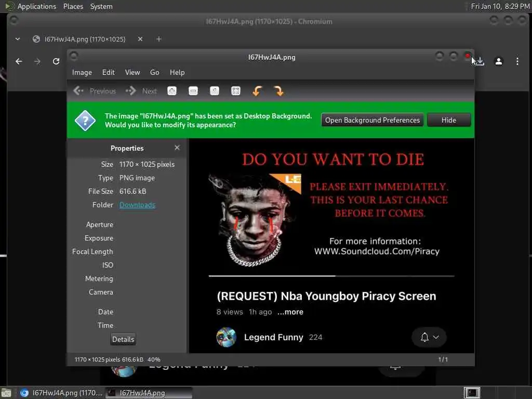Click the best fit toolbar icon

236,91
